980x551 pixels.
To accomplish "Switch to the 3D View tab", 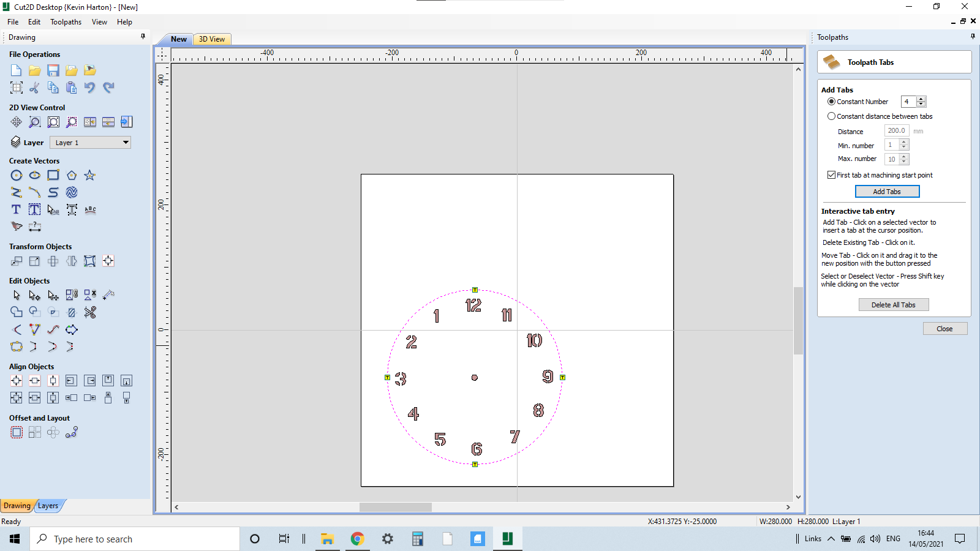I will point(211,39).
